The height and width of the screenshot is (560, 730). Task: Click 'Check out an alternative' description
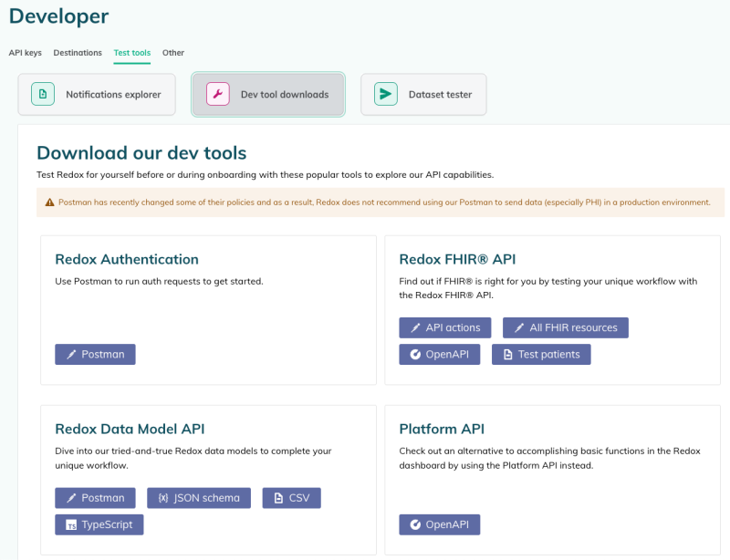pyautogui.click(x=549, y=458)
